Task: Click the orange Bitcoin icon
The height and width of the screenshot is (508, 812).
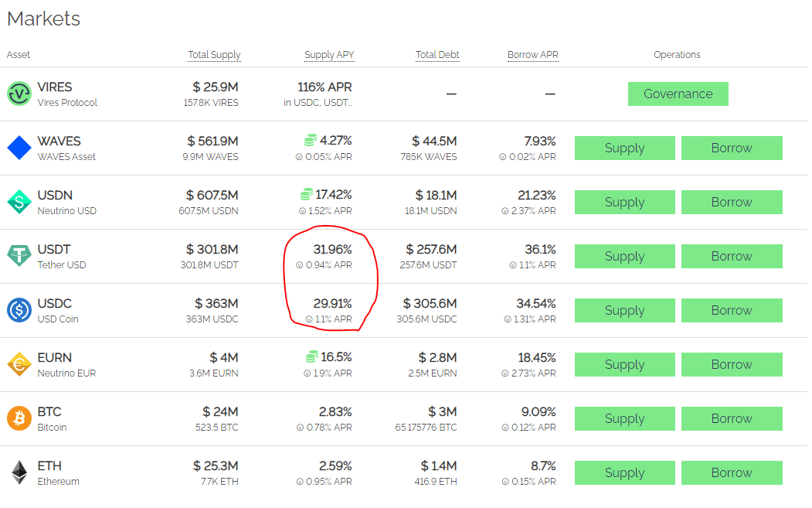Action: 19,418
